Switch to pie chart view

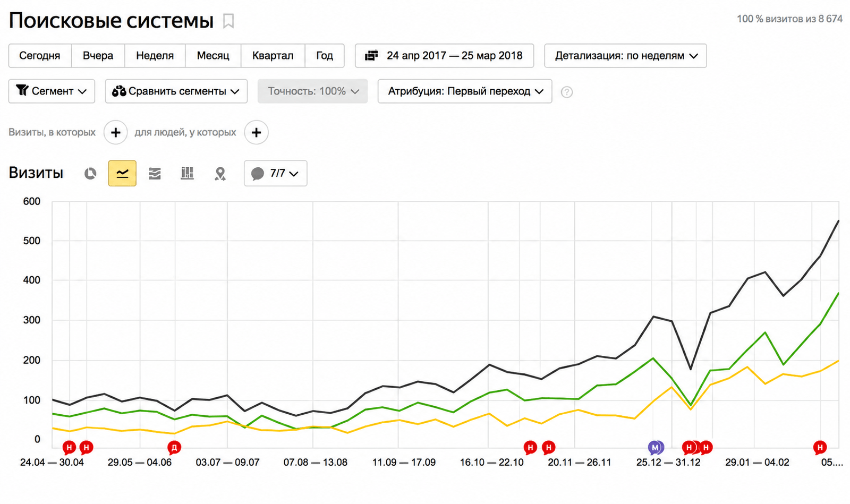tap(90, 174)
